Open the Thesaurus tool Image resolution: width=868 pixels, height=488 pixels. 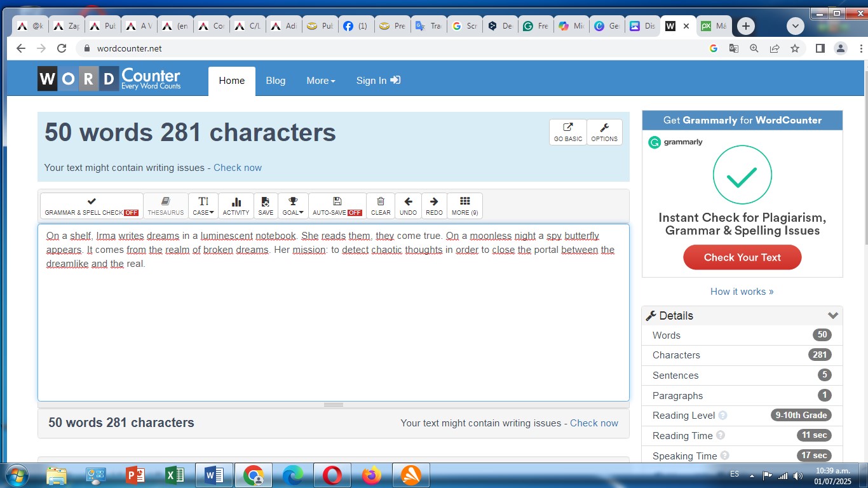pos(166,206)
